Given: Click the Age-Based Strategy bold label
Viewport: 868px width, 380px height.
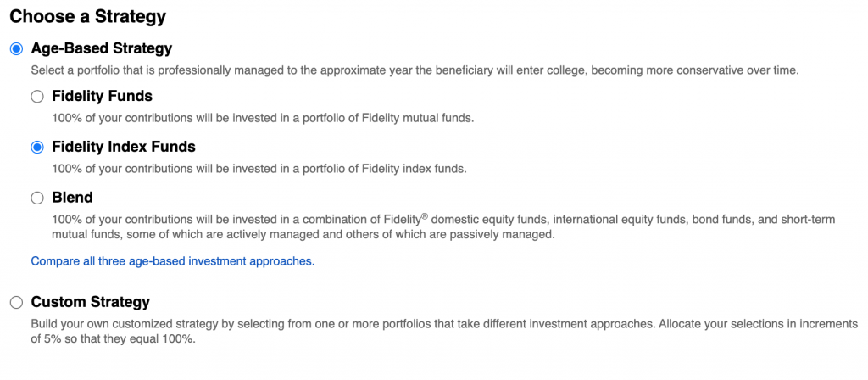Looking at the screenshot, I should click(x=102, y=48).
